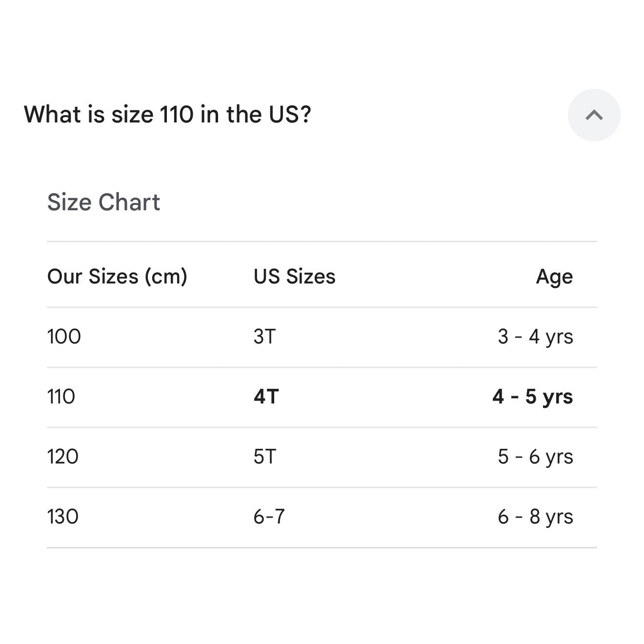Select the 110 size cell
Screen dimensions: 644x644
[61, 397]
